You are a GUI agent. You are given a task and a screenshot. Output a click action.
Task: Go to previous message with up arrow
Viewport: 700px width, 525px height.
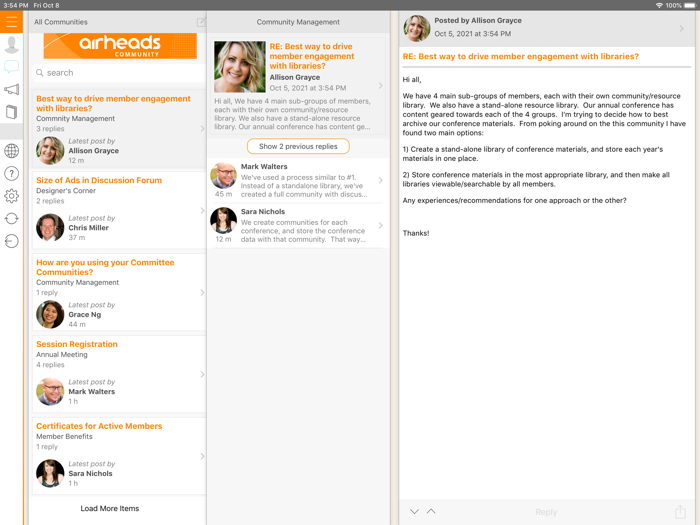tap(431, 511)
